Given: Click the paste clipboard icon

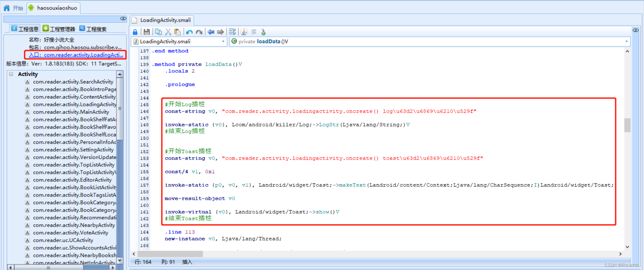Looking at the screenshot, I should coord(177,32).
